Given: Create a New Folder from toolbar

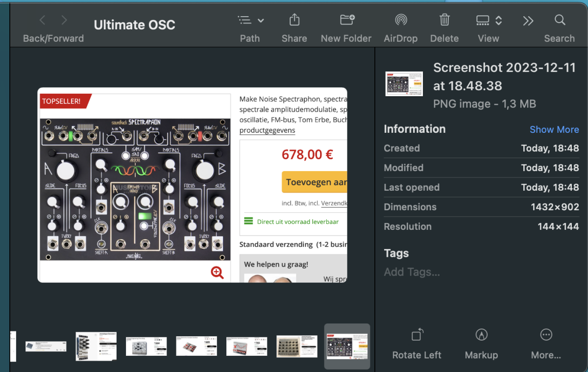Looking at the screenshot, I should pyautogui.click(x=347, y=20).
